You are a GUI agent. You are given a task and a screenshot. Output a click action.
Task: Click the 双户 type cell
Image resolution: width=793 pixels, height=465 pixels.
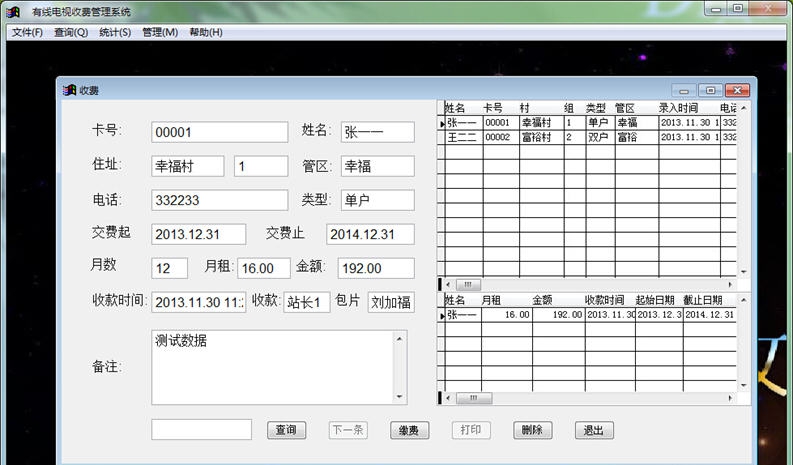coord(600,138)
